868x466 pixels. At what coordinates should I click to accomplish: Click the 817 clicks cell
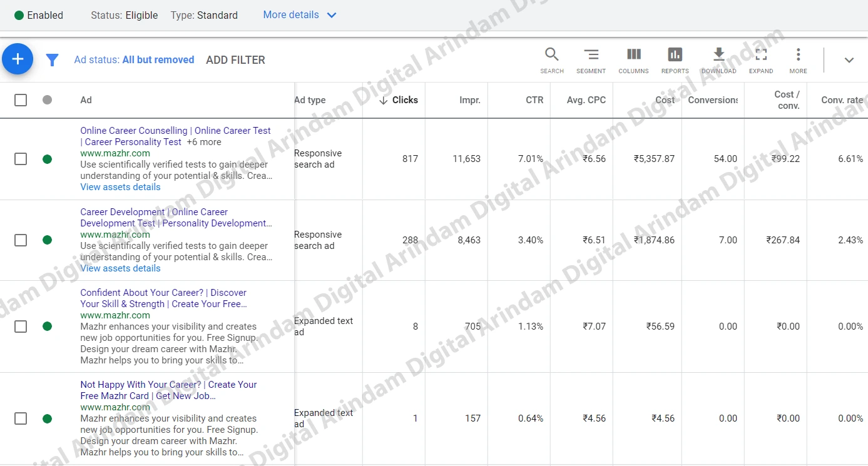[x=410, y=159]
